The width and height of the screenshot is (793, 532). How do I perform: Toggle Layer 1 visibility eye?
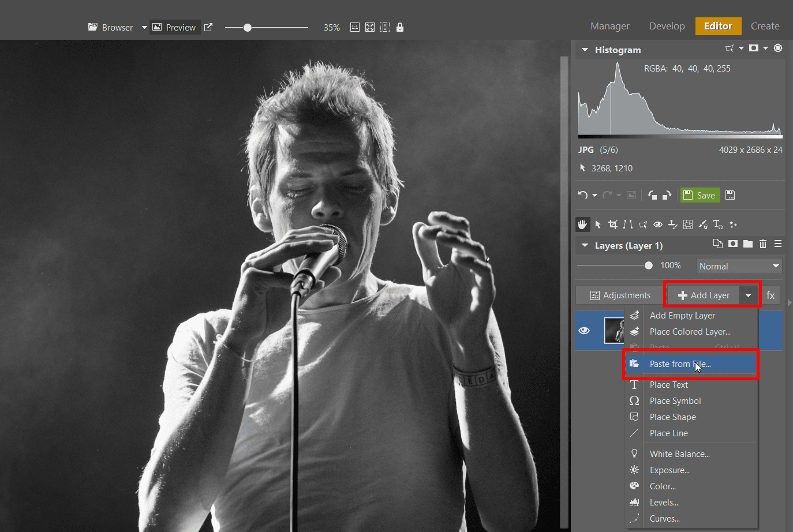pos(584,331)
